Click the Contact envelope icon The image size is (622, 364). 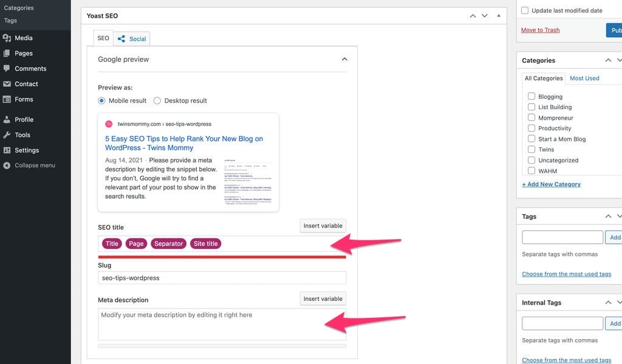pos(7,84)
